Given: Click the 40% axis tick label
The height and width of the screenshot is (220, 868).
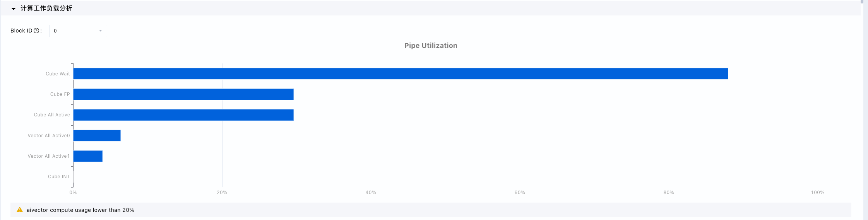Looking at the screenshot, I should (371, 193).
